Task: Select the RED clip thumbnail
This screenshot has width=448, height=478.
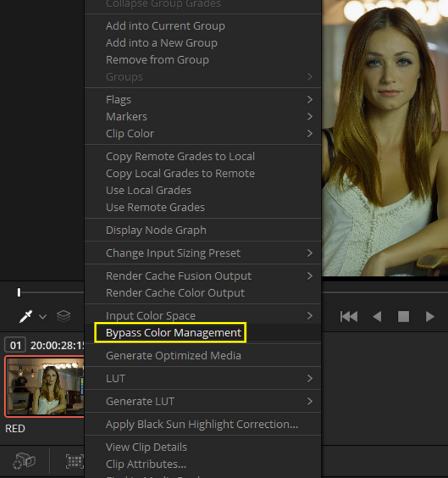Action: click(x=44, y=387)
